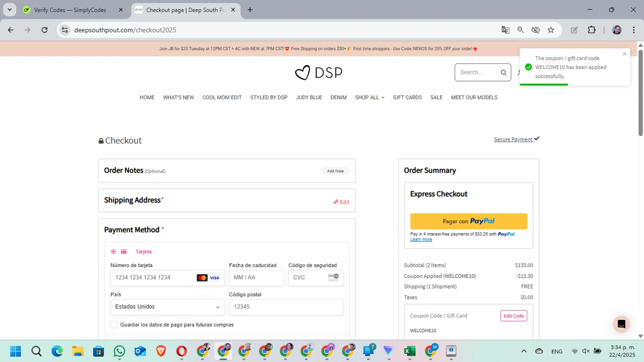Open the chat widget icon
644x362 pixels.
[621, 324]
